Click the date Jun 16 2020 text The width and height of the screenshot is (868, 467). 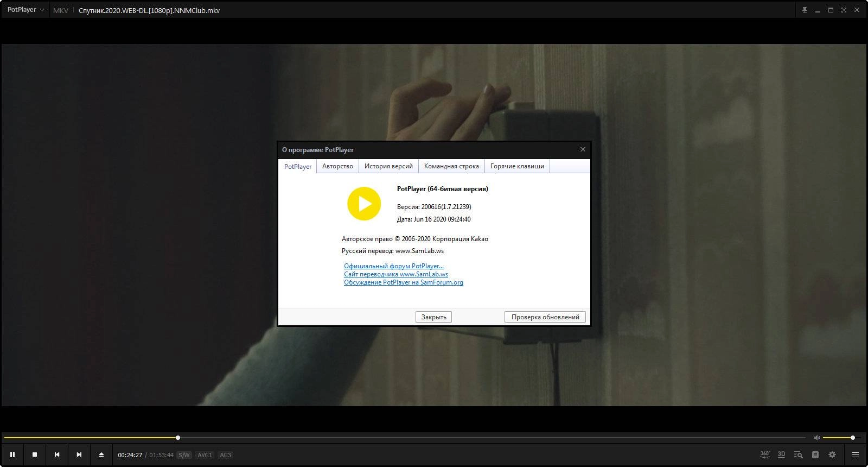(442, 219)
